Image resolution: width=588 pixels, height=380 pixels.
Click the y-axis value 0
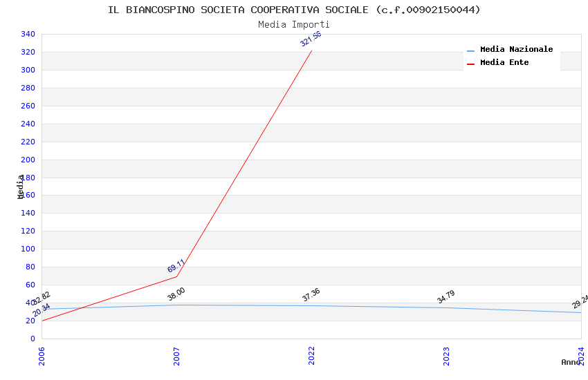point(33,339)
